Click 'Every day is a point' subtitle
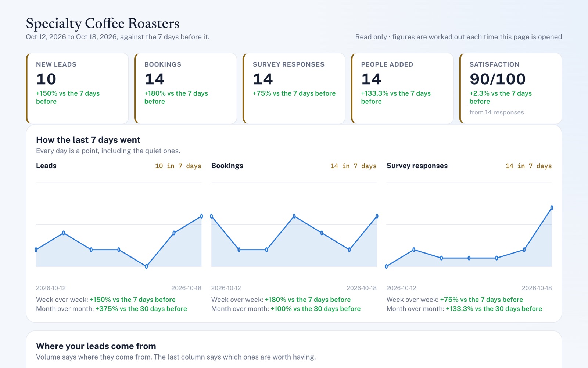588x368 pixels. (x=108, y=151)
